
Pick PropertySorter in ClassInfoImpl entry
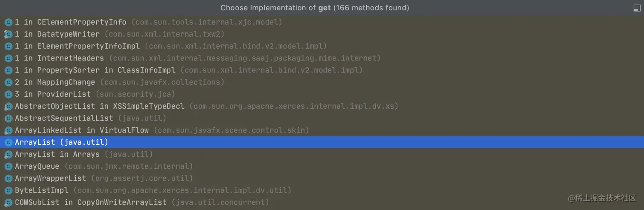click(x=322, y=70)
